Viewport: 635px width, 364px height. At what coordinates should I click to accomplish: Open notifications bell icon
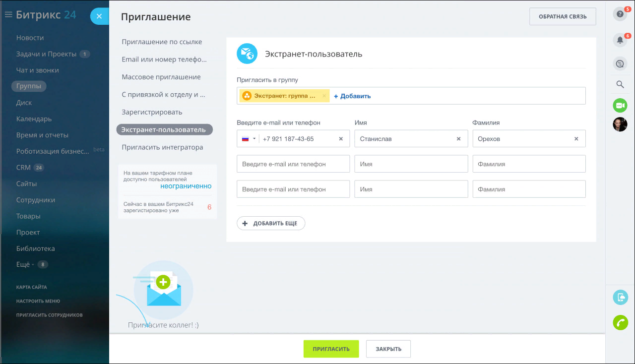pyautogui.click(x=620, y=40)
